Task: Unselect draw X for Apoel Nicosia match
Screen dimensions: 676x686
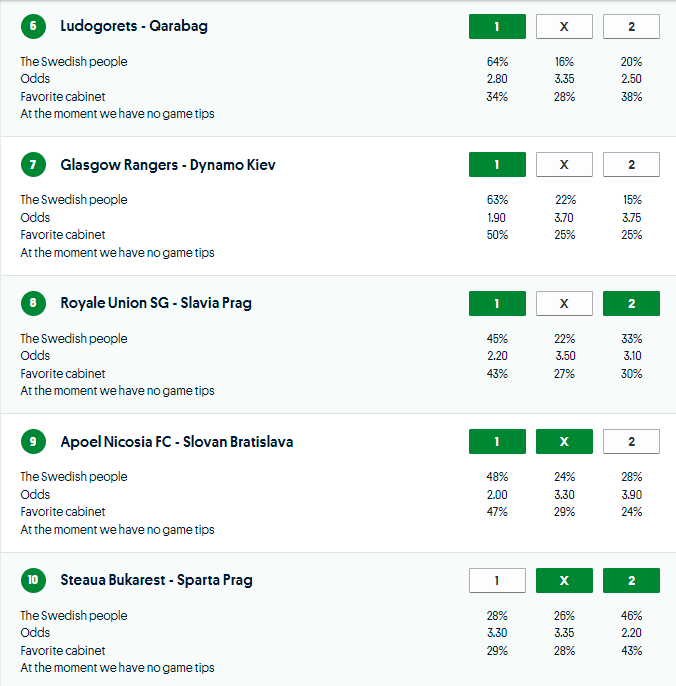Action: (x=564, y=442)
